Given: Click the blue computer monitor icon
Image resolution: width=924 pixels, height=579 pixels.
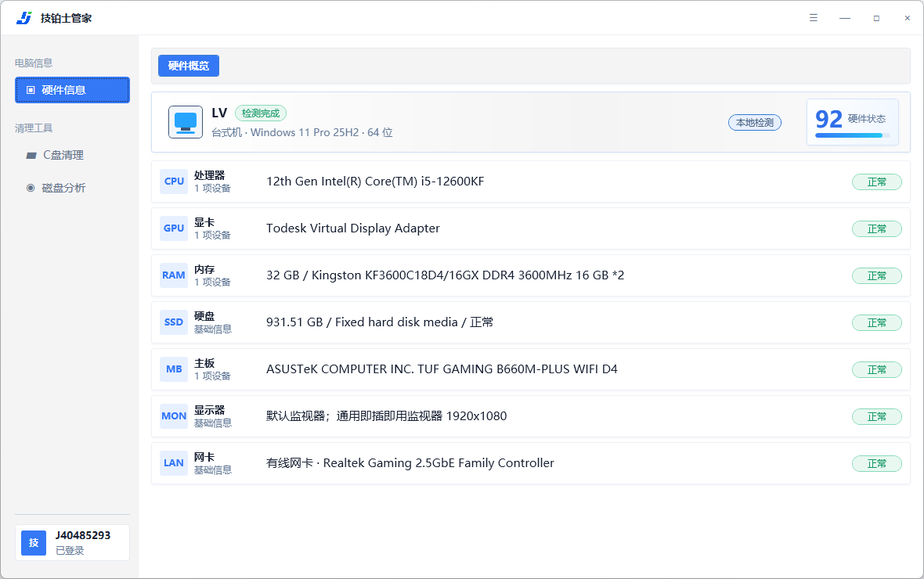Looking at the screenshot, I should [x=186, y=122].
